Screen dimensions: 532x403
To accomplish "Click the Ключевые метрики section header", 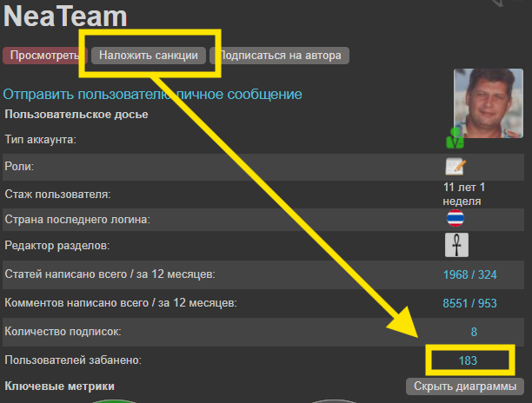I will [x=60, y=386].
